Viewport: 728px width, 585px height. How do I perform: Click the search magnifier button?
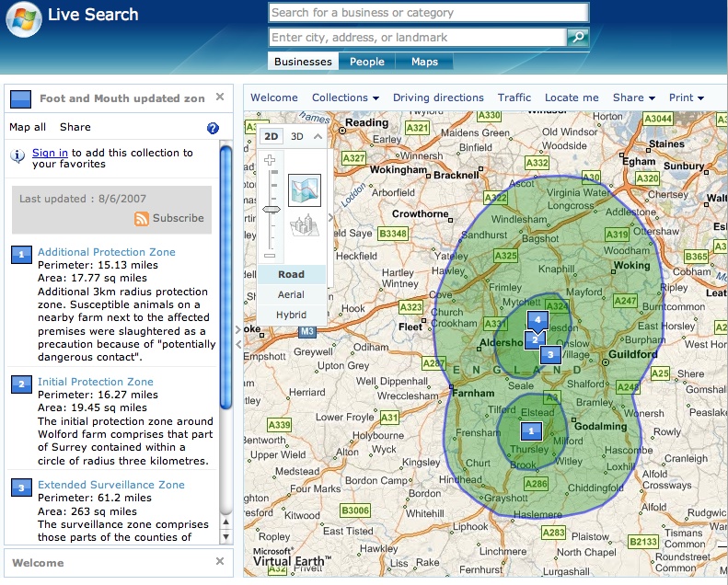pos(578,38)
